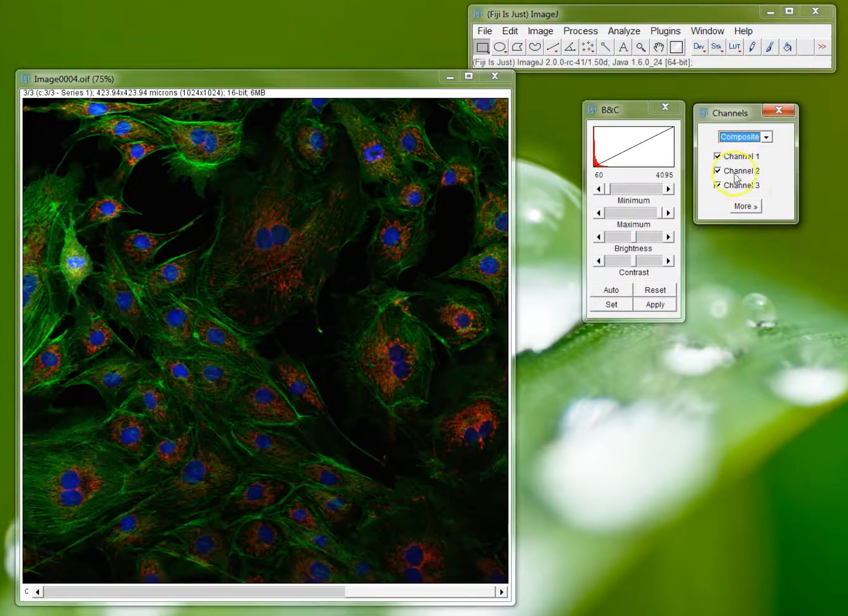Click the B&C histogram plot
The height and width of the screenshot is (616, 848).
click(x=633, y=147)
